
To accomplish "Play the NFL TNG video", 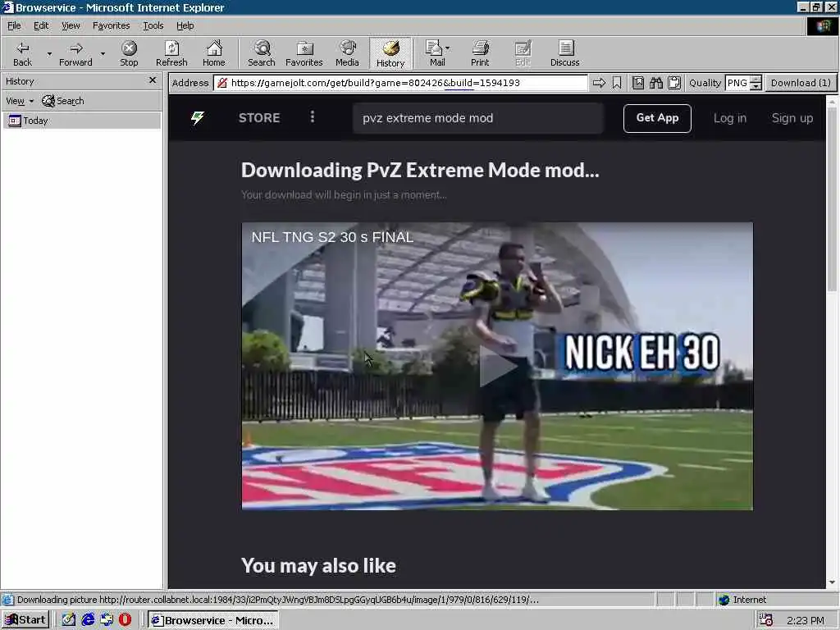I will (x=497, y=367).
